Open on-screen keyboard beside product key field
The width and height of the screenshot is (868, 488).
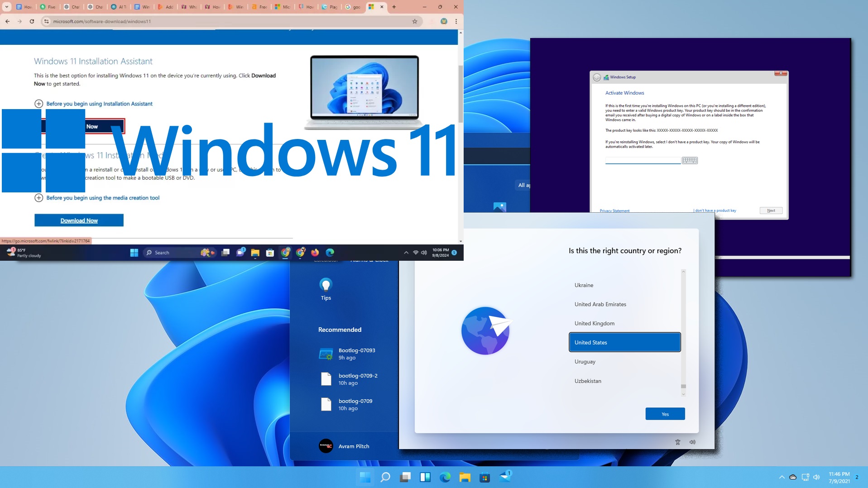pyautogui.click(x=690, y=160)
